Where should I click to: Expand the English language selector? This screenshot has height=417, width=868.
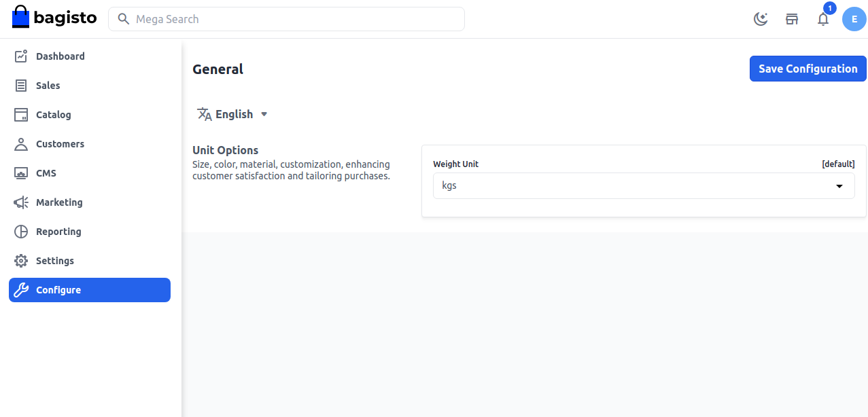233,114
